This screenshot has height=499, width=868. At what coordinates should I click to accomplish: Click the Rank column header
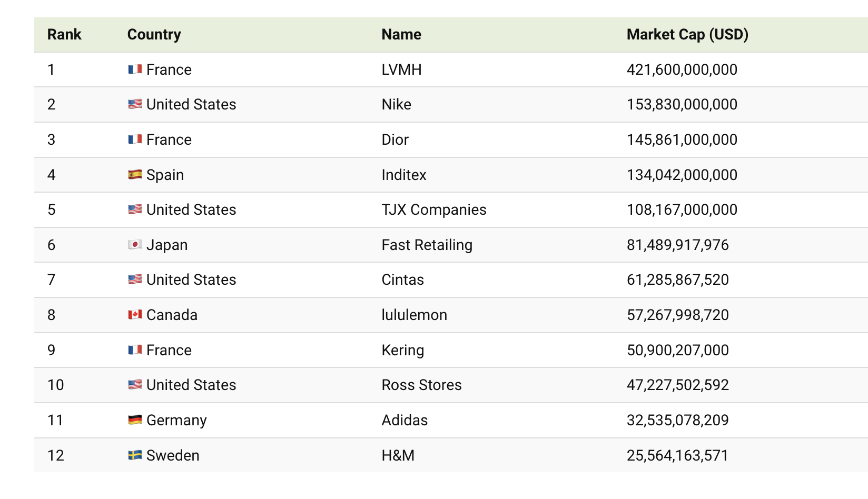64,35
